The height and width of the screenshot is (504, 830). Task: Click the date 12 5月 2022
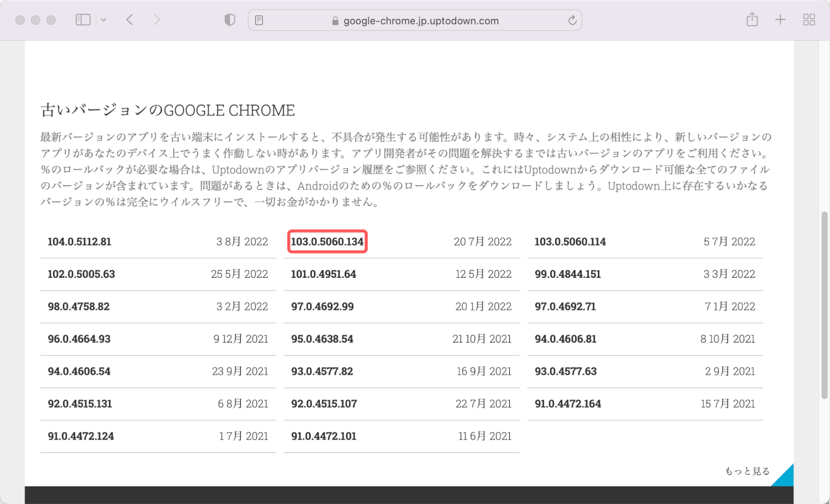click(x=483, y=275)
